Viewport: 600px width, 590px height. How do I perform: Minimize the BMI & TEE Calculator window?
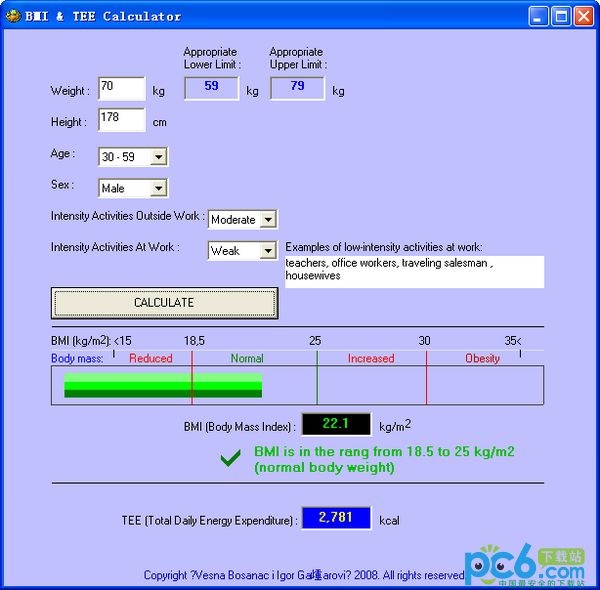(538, 16)
